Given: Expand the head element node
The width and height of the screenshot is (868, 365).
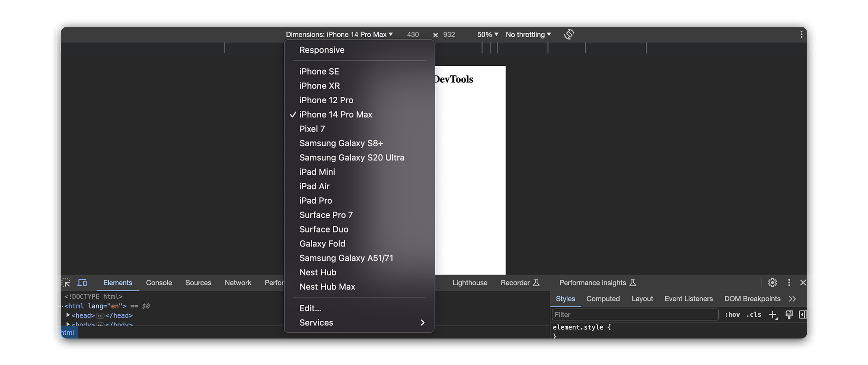Looking at the screenshot, I should (68, 315).
